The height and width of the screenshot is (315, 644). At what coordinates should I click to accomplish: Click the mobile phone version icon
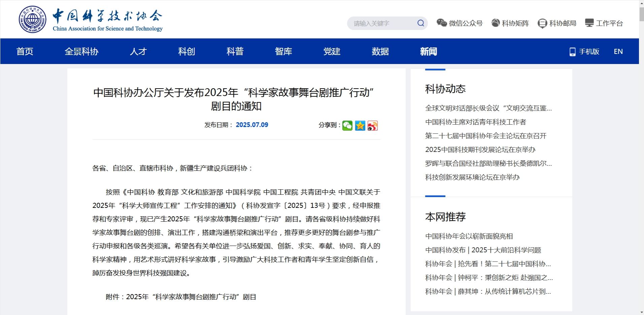(x=572, y=52)
